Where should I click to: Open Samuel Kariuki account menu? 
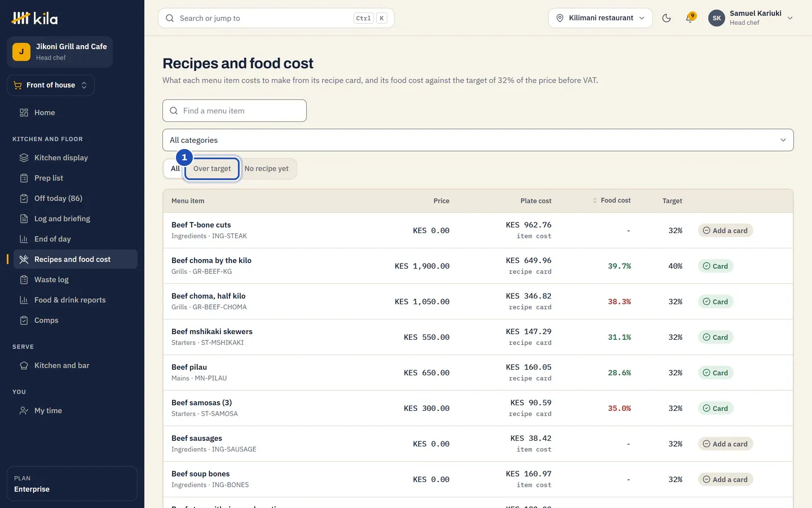(x=751, y=18)
